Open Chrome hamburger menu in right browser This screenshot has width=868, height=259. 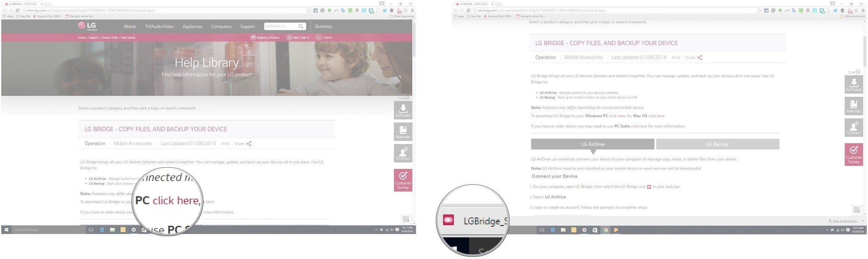(863, 10)
